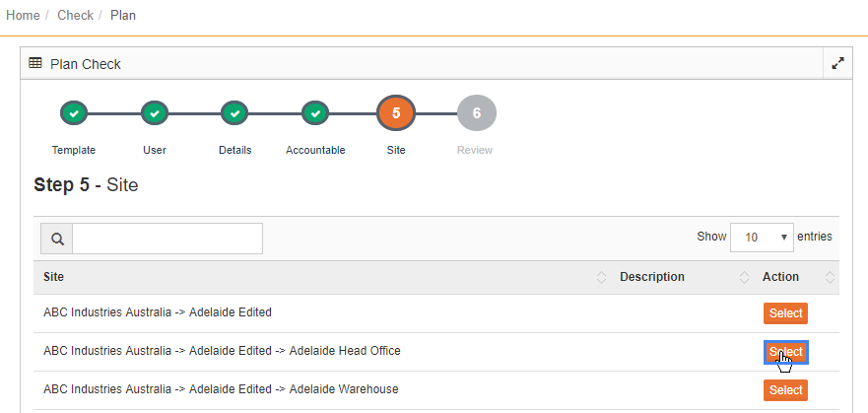Select the Adelaide Warehouse site
The width and height of the screenshot is (868, 413).
point(785,390)
